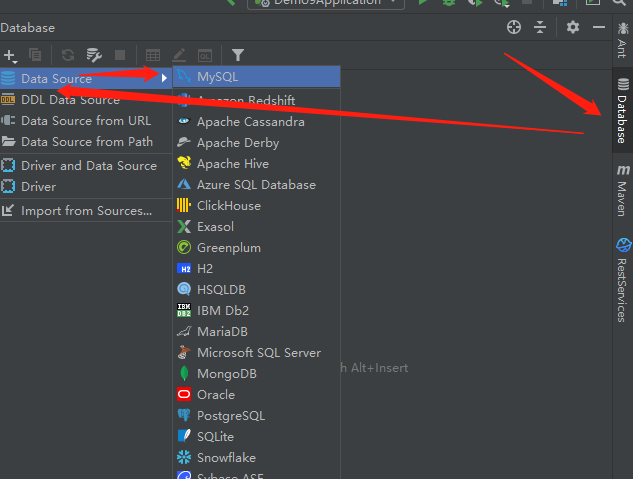Select the Driver menu entry
The image size is (633, 479).
pyautogui.click(x=86, y=186)
